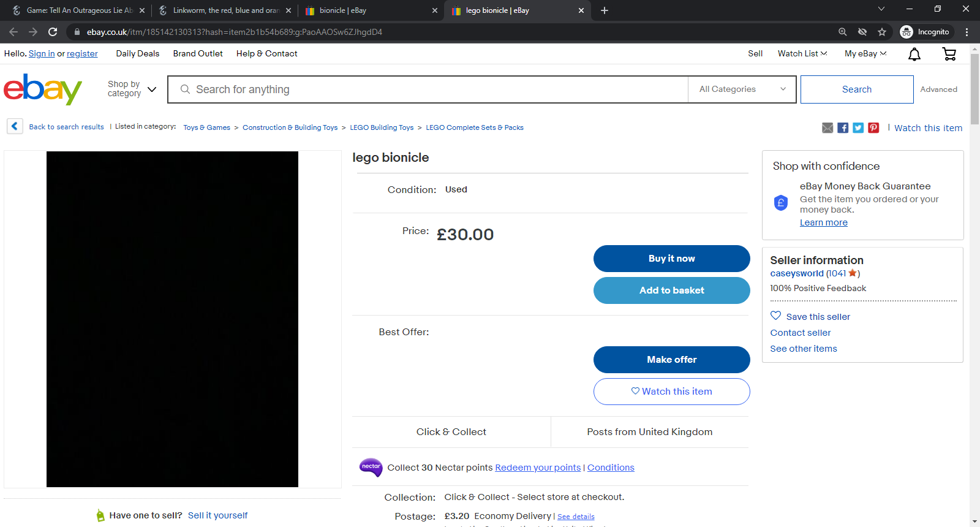Image resolution: width=980 pixels, height=527 pixels.
Task: Open a new browser tab
Action: click(x=605, y=10)
